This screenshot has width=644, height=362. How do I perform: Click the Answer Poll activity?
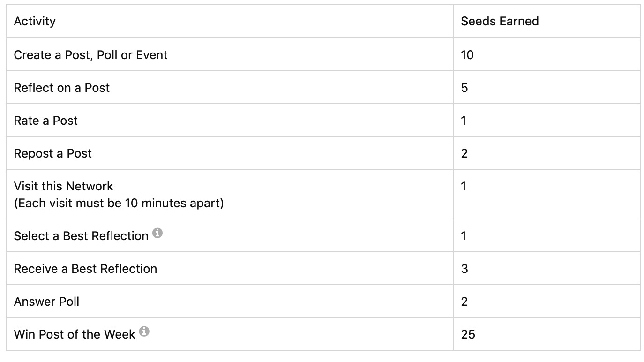pyautogui.click(x=46, y=302)
